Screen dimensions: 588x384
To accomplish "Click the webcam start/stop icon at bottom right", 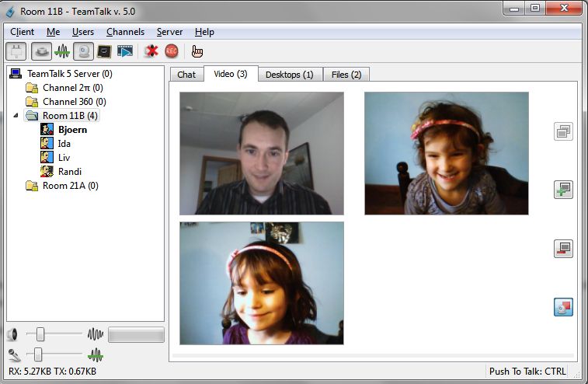I will (563, 307).
